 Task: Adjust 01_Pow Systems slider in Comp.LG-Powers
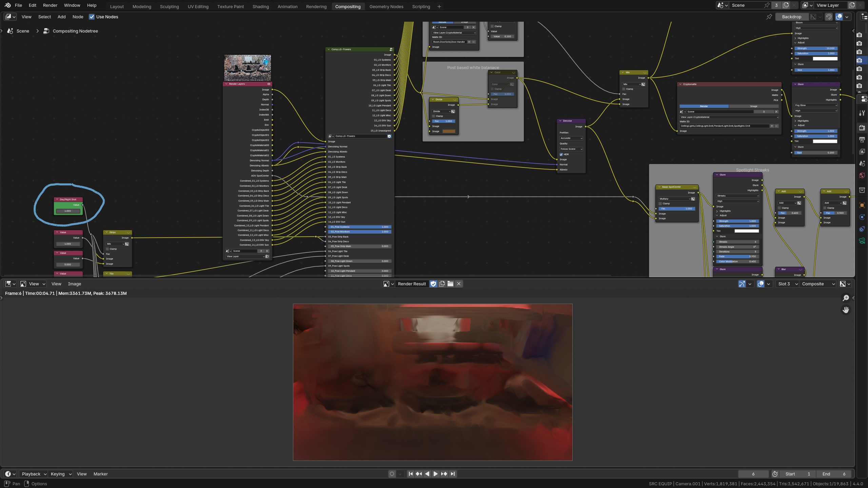359,227
